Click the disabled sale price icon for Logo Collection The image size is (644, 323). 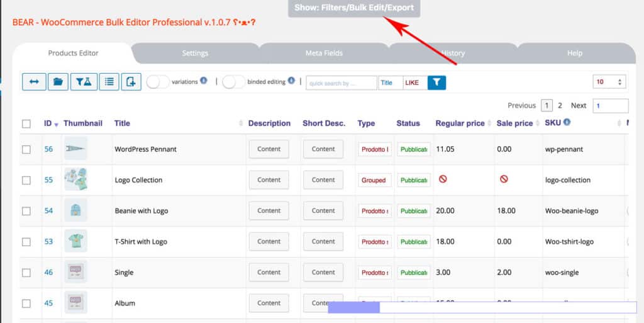504,179
